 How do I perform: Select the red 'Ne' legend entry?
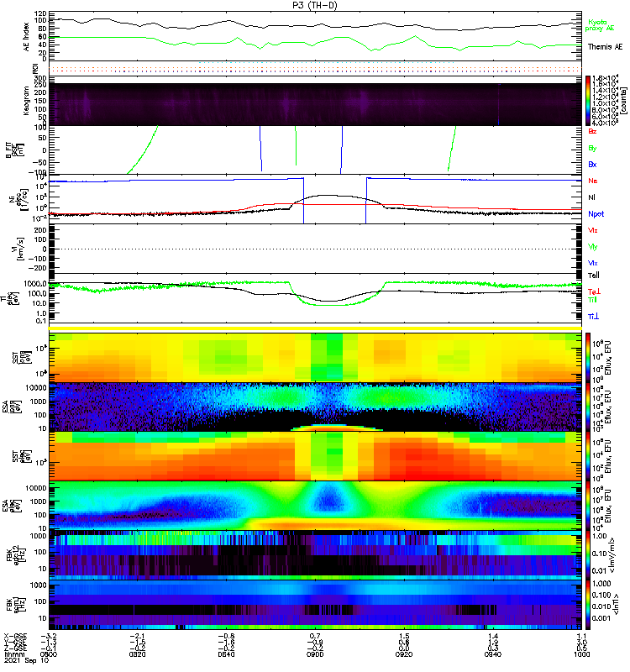point(593,181)
